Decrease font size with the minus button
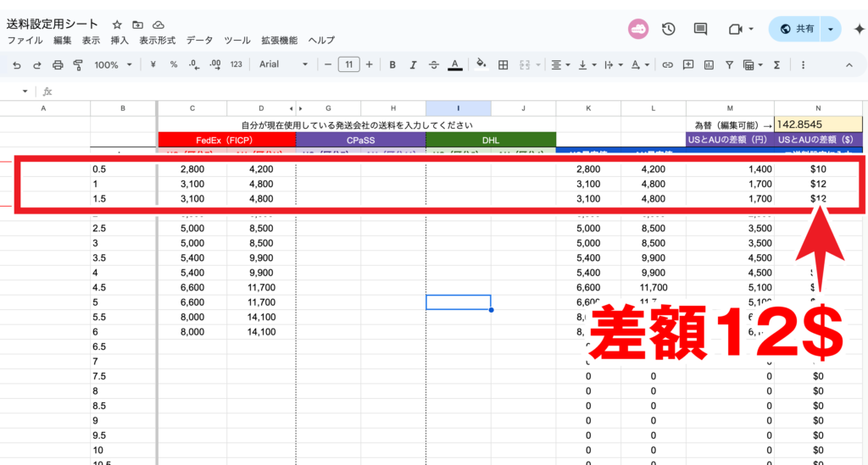This screenshot has height=465, width=868. click(328, 64)
